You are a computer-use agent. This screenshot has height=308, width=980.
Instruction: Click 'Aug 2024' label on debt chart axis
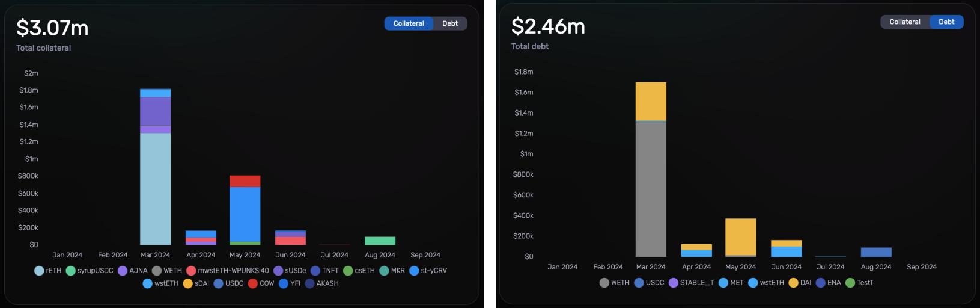[876, 267]
